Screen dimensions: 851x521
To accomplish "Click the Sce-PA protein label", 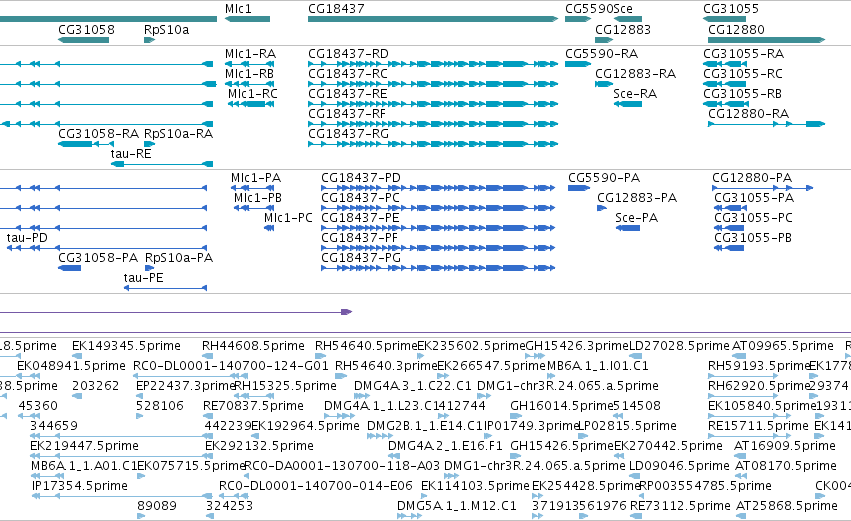I will pyautogui.click(x=637, y=218).
